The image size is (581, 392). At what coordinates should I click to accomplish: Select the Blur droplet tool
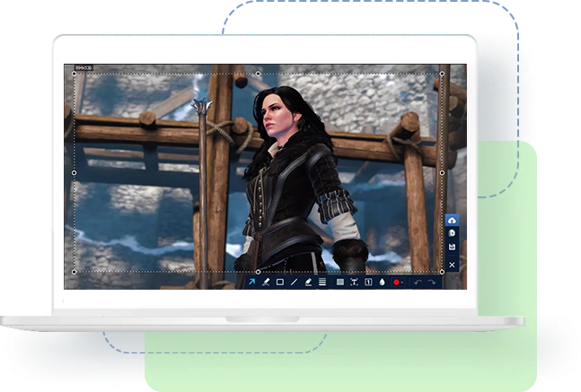382,282
